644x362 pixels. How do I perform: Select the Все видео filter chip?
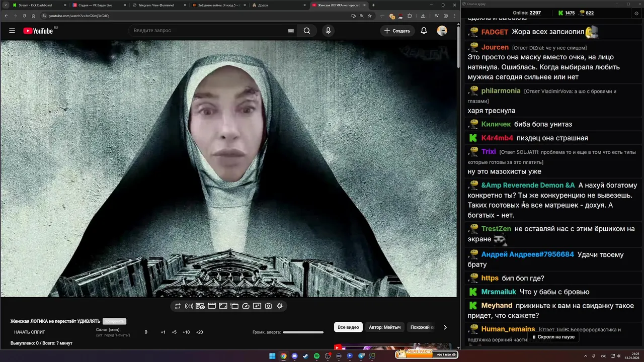pyautogui.click(x=348, y=327)
